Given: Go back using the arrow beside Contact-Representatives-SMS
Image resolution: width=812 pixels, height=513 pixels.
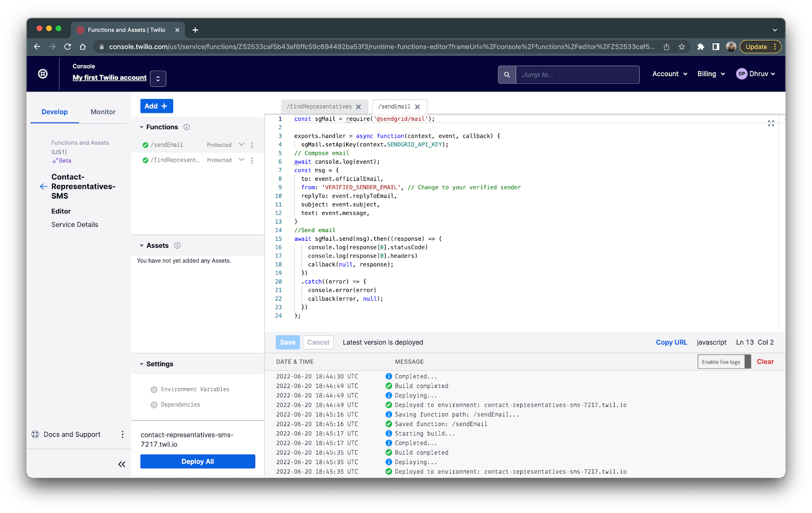Looking at the screenshot, I should 44,186.
